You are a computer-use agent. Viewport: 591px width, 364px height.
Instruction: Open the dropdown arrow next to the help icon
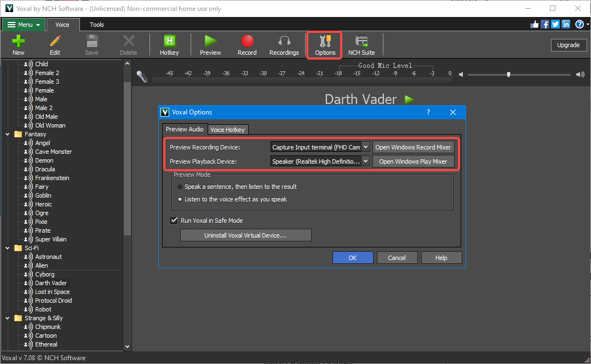pyautogui.click(x=588, y=25)
